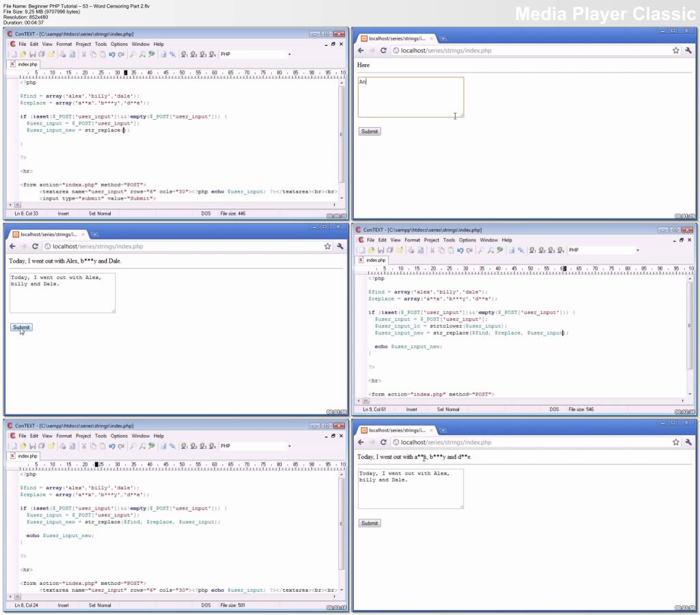
Task: Click Print Preview icon in ConTEXT window sized 501
Action: tap(72, 446)
